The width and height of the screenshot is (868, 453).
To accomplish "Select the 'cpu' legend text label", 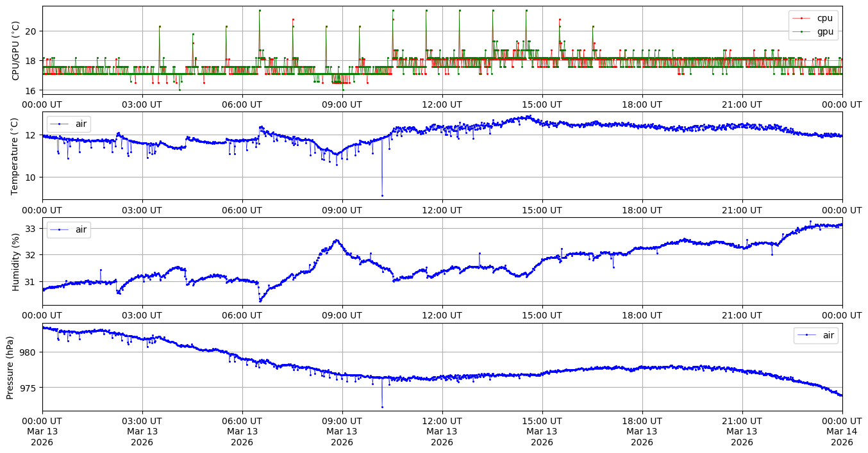I will (x=825, y=19).
